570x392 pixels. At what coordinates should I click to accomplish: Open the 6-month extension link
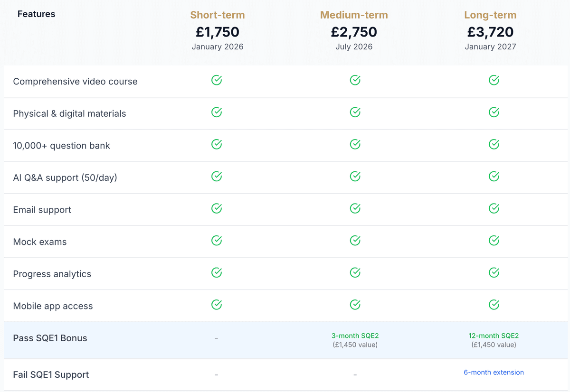click(494, 373)
